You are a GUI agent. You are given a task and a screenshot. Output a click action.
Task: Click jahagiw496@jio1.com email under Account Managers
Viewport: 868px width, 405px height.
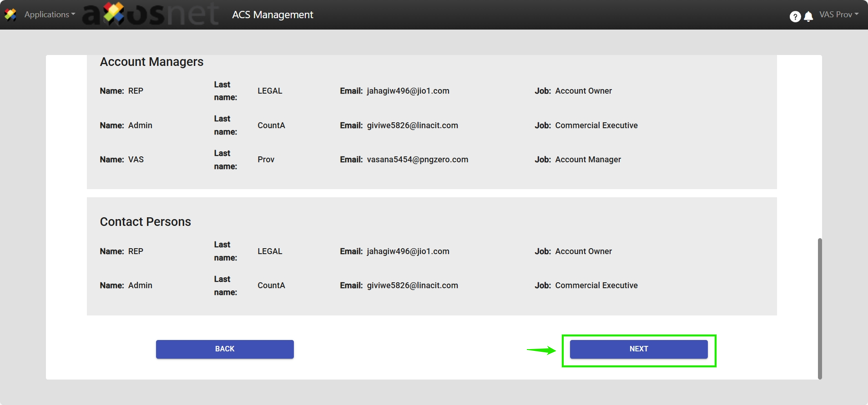pos(408,91)
